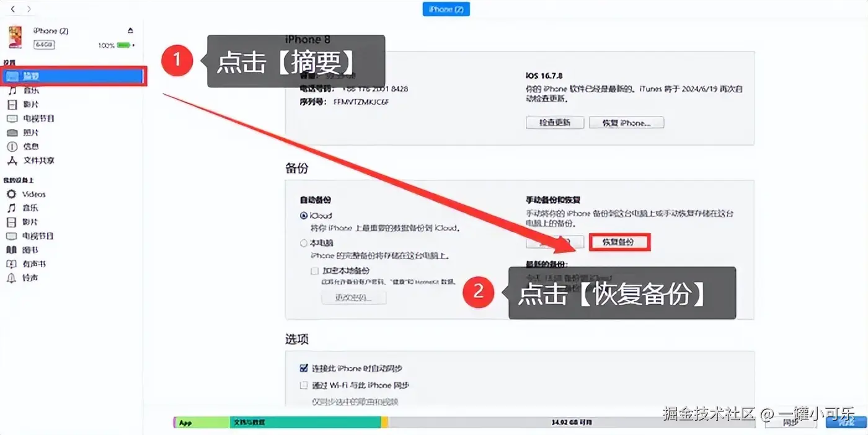The image size is (868, 435).
Task: Open 电视节目 under 我的设备上 section
Action: tap(38, 236)
